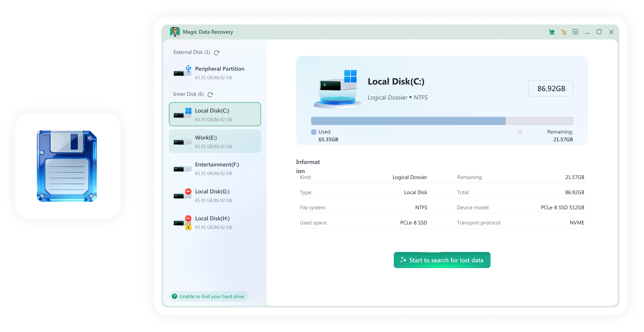This screenshot has height=332, width=644.
Task: Click the Remaining value 21.57GB in table
Action: click(575, 177)
